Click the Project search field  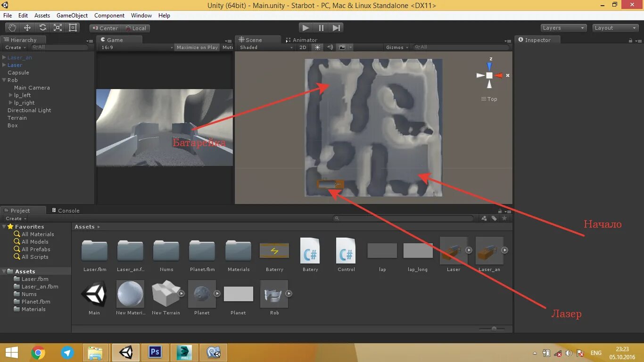pos(403,218)
